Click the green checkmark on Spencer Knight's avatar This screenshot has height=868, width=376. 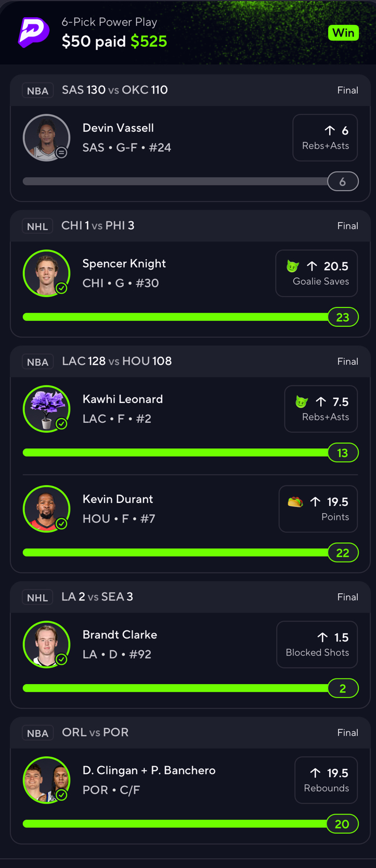click(61, 288)
